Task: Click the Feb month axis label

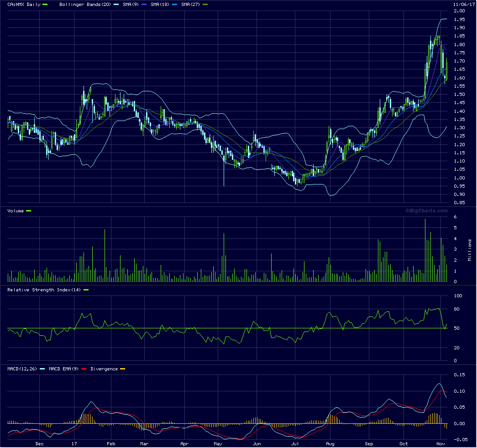Action: tap(111, 444)
